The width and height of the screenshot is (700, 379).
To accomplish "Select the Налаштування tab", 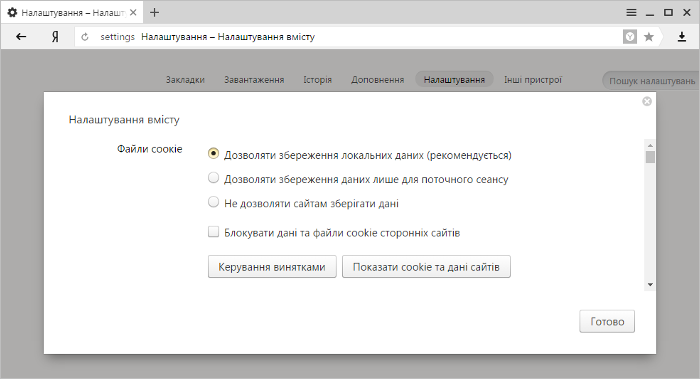I will (454, 79).
